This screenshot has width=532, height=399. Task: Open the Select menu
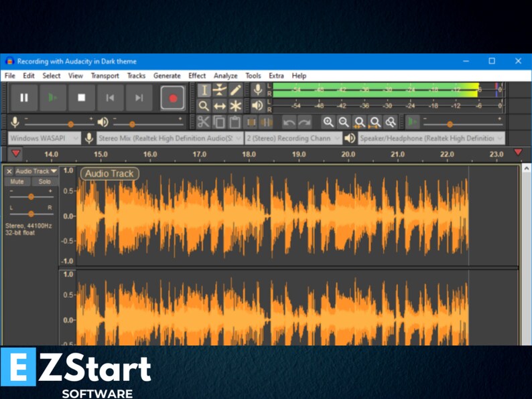[51, 76]
